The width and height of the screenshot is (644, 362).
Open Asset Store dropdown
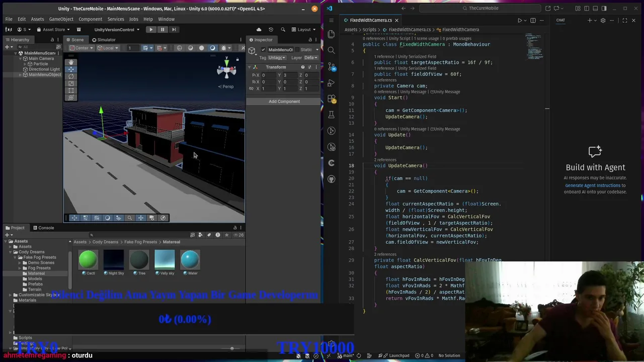tap(54, 29)
